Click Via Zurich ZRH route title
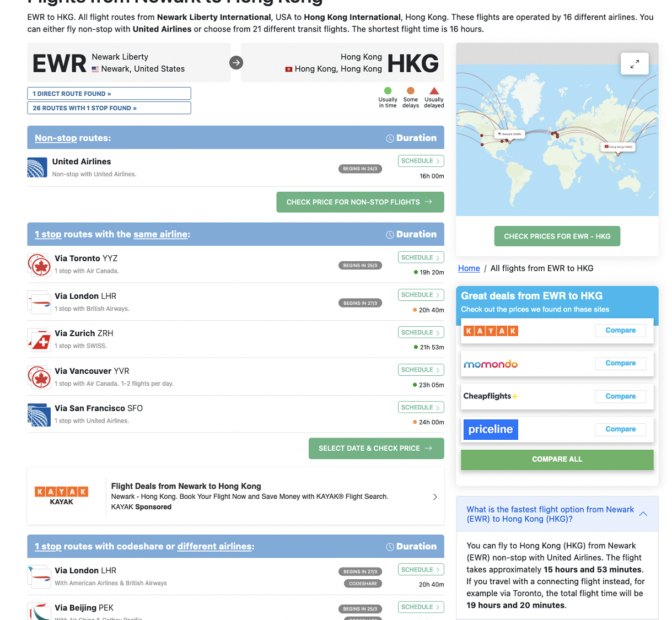672x620 pixels. click(x=84, y=333)
